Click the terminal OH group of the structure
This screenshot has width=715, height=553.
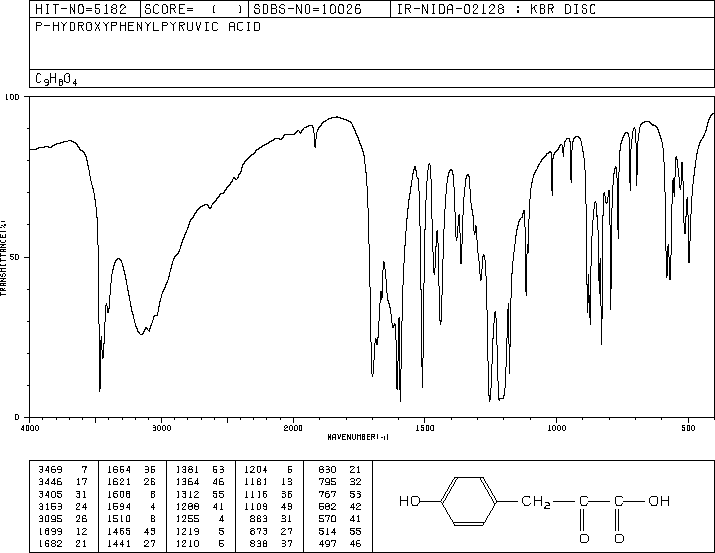point(659,501)
